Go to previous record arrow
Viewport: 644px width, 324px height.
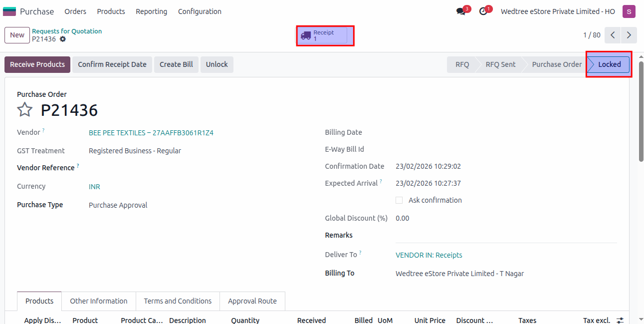coord(613,35)
